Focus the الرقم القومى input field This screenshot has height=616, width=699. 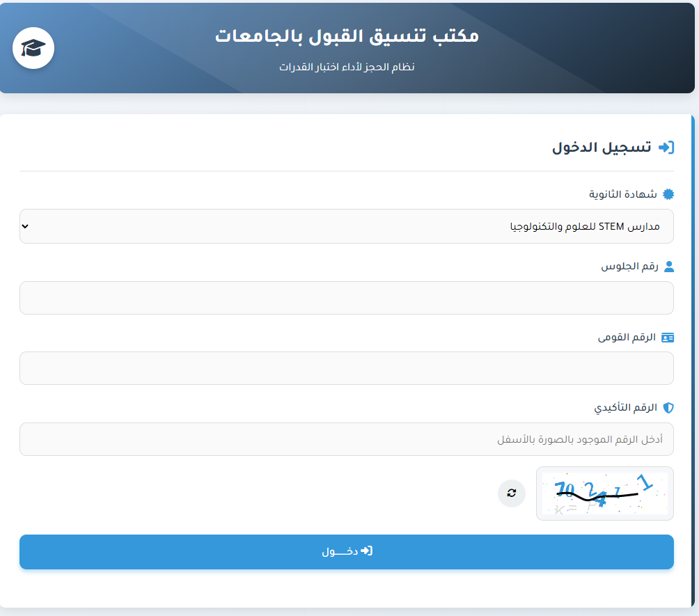pyautogui.click(x=347, y=368)
